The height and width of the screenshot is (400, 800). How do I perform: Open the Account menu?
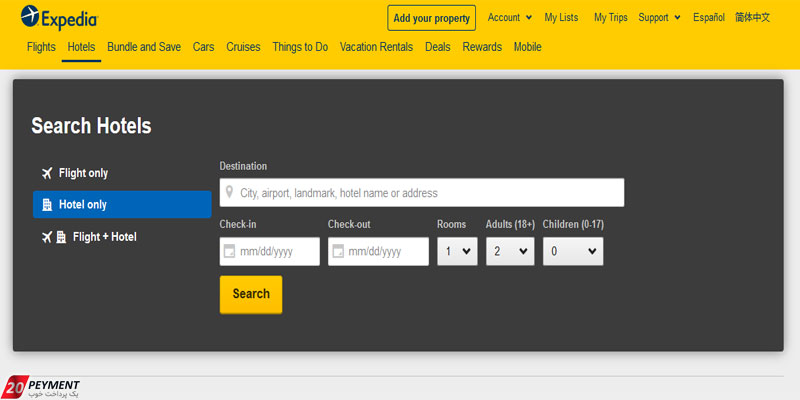pyautogui.click(x=510, y=17)
